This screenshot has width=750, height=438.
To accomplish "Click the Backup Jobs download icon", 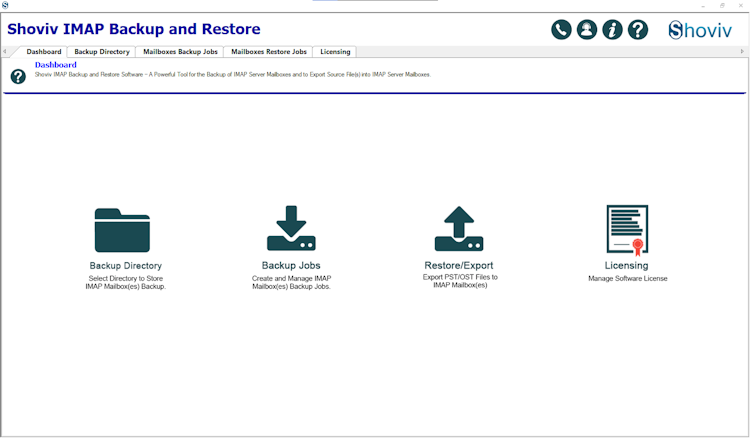I will (291, 228).
